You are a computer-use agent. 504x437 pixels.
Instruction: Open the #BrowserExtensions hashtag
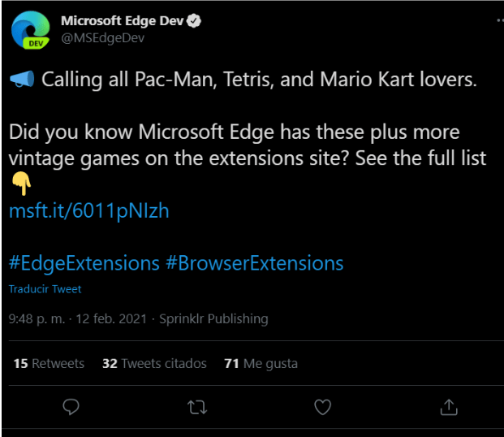(255, 263)
